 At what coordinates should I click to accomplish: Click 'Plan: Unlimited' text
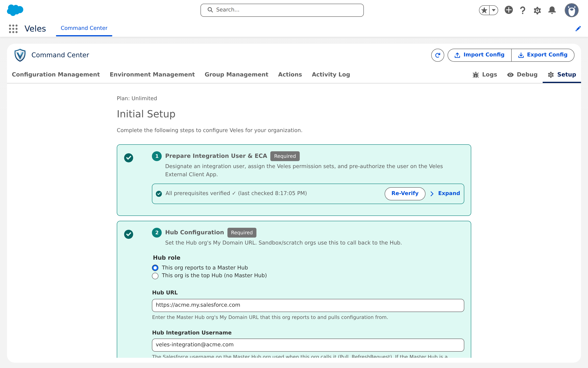click(x=137, y=98)
